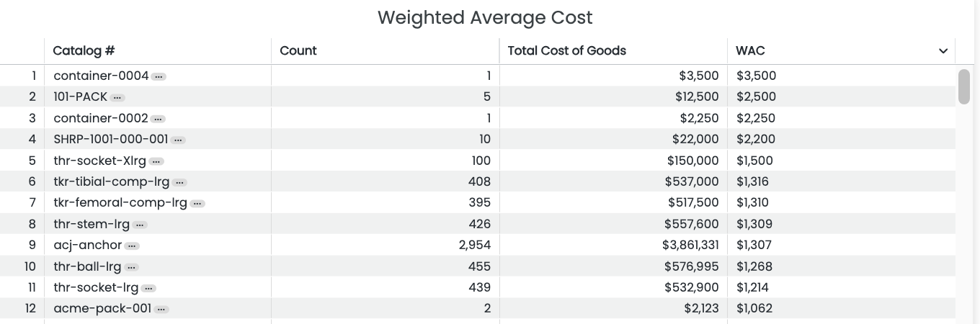
Task: Click the thr-ball-lrg catalog entry
Action: pos(87,266)
